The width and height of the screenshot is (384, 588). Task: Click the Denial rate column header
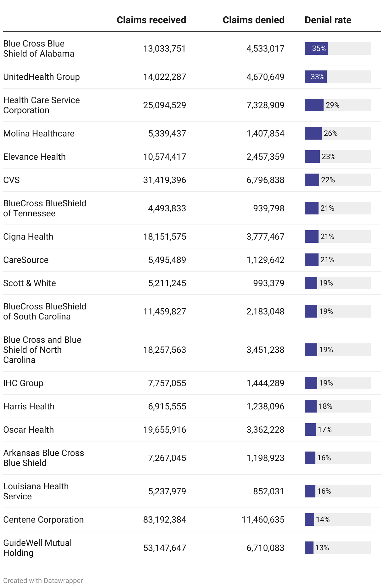(x=328, y=20)
